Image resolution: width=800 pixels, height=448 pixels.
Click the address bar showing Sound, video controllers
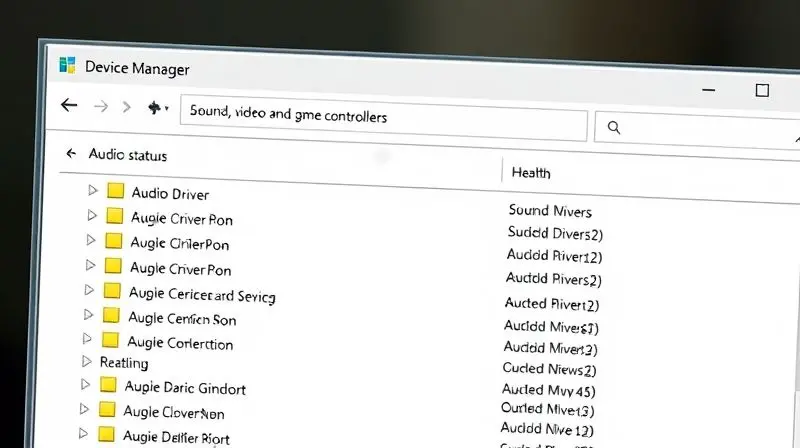[383, 118]
